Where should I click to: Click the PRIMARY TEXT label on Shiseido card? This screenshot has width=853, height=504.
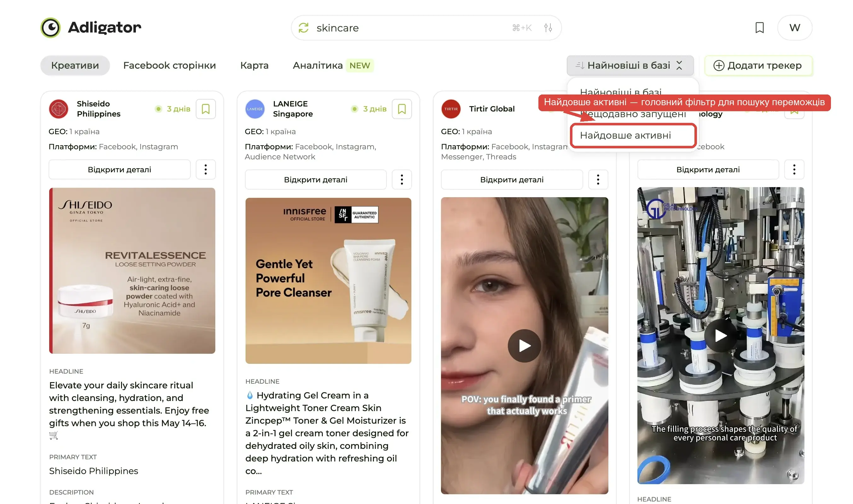click(x=73, y=457)
